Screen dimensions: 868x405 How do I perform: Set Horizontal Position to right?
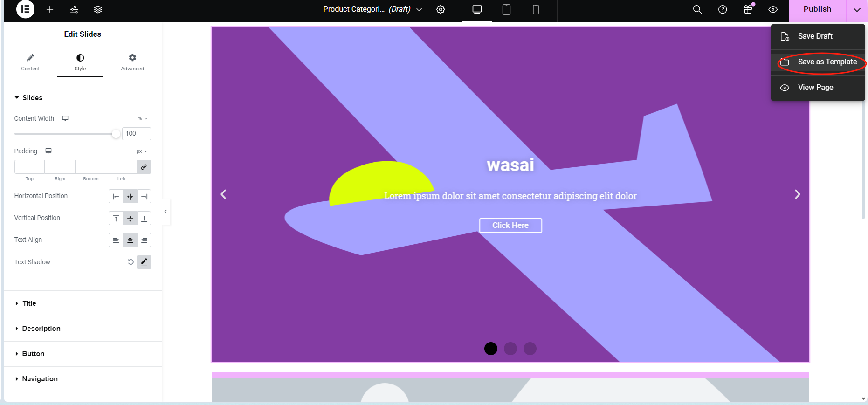pyautogui.click(x=144, y=197)
